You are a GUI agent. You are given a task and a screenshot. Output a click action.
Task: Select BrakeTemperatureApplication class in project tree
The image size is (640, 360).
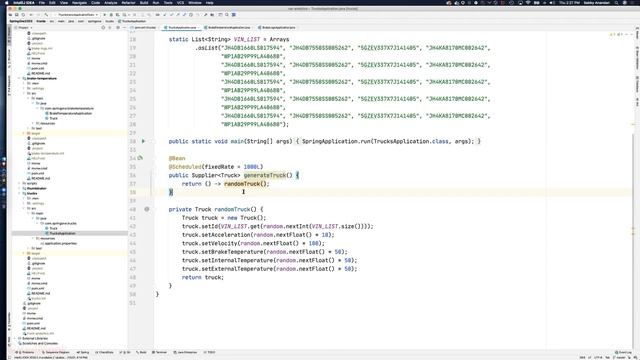[70, 113]
